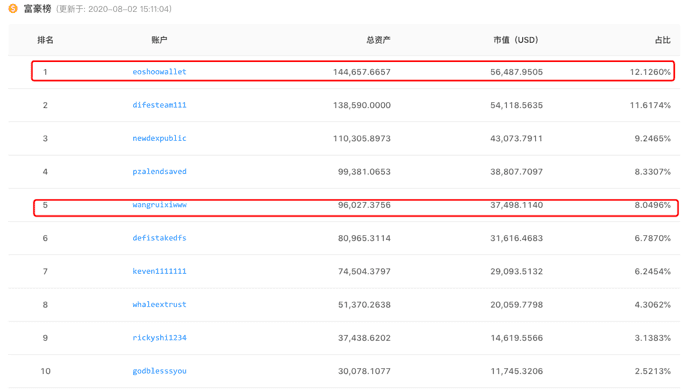
Task: Click market value 43,073.7911
Action: [516, 139]
